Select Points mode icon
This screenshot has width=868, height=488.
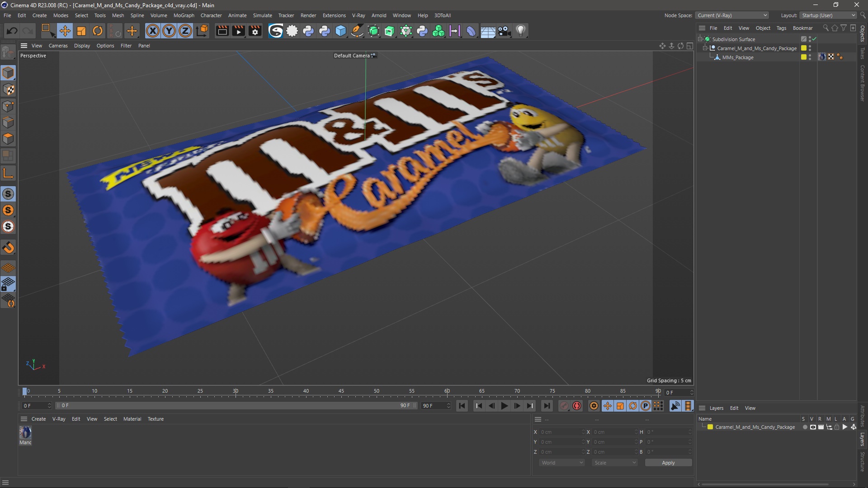pyautogui.click(x=8, y=106)
